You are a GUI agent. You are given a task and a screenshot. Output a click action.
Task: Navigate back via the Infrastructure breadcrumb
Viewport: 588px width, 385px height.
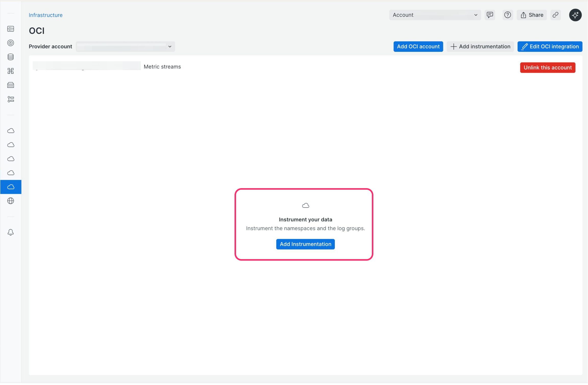point(45,15)
